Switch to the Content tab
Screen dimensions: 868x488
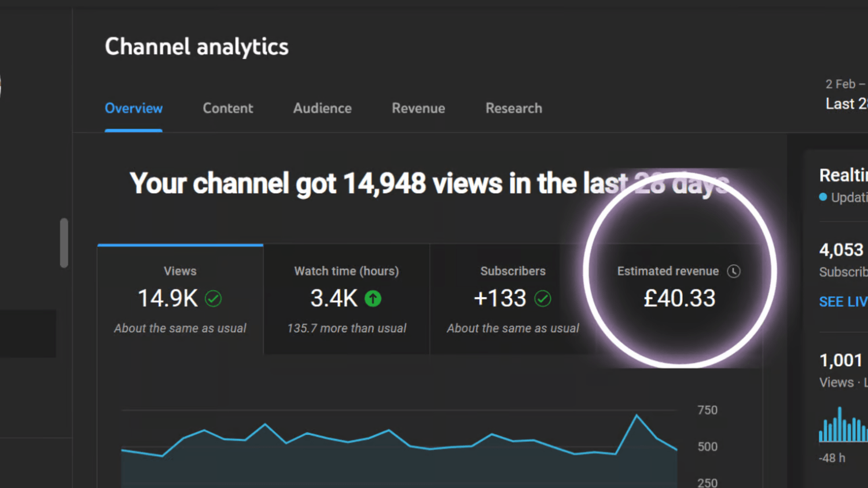pos(228,108)
